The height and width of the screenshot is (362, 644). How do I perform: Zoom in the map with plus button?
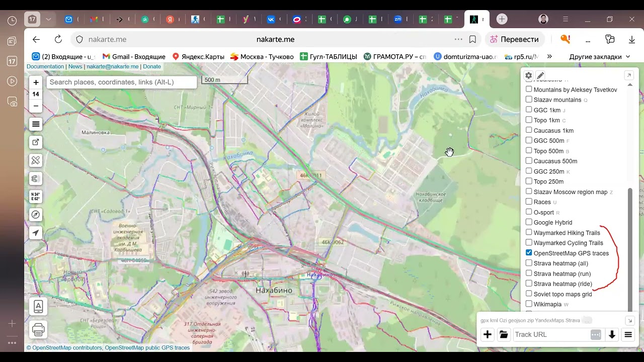coord(36,82)
